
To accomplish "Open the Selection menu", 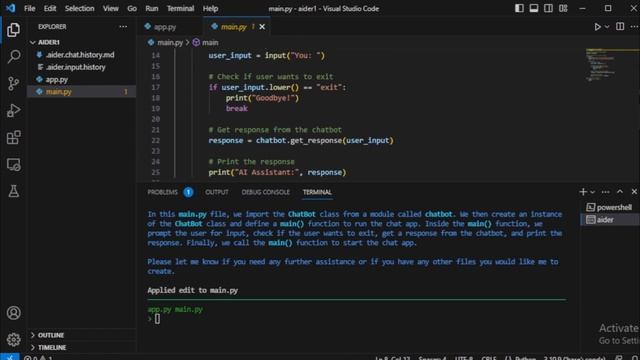I will click(x=80, y=9).
